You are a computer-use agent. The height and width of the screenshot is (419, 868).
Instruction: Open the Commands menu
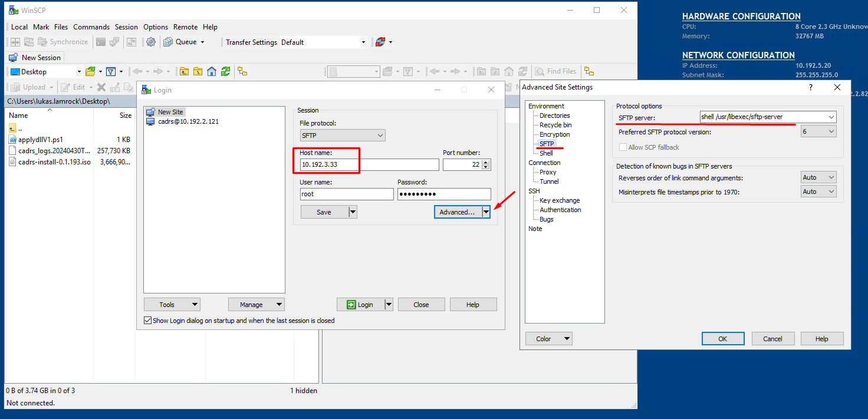click(x=91, y=27)
